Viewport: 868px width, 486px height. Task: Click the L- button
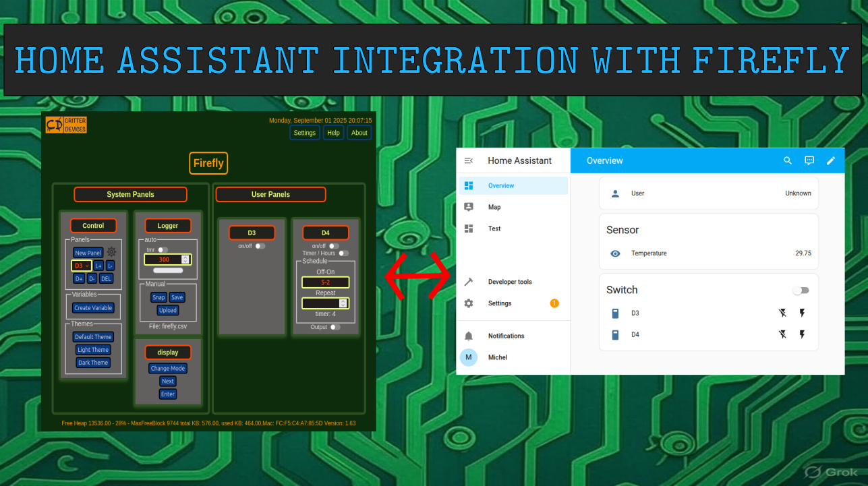(111, 266)
